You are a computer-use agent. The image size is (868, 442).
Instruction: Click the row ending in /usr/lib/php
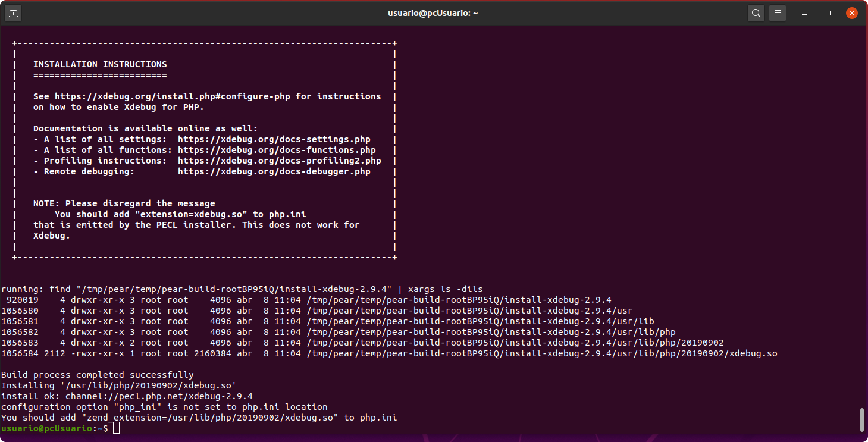[x=339, y=332]
